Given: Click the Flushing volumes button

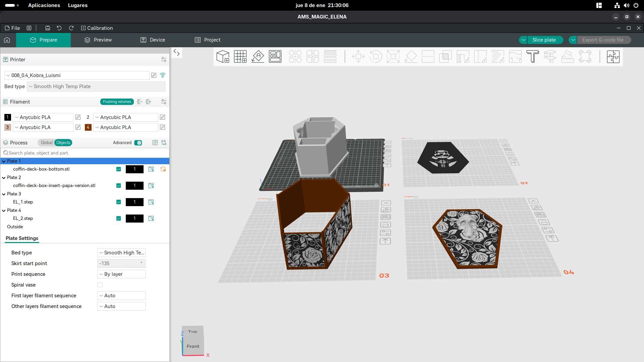Looking at the screenshot, I should 117,102.
